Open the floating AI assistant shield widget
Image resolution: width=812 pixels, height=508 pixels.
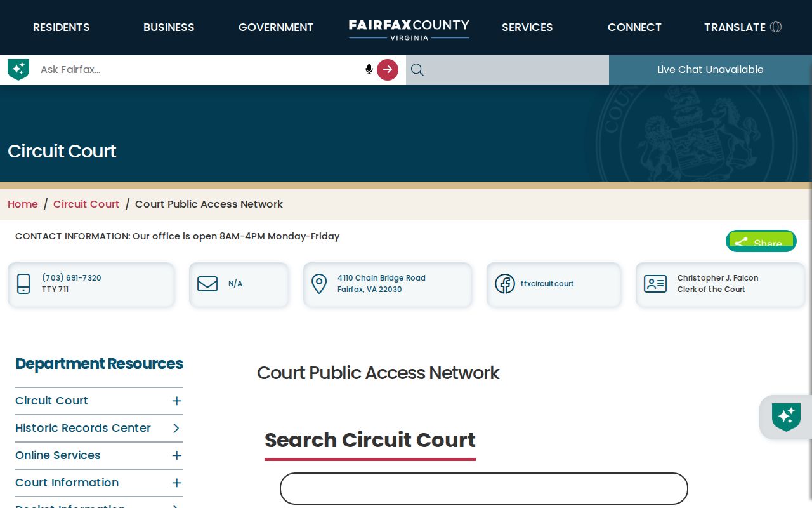coord(786,417)
